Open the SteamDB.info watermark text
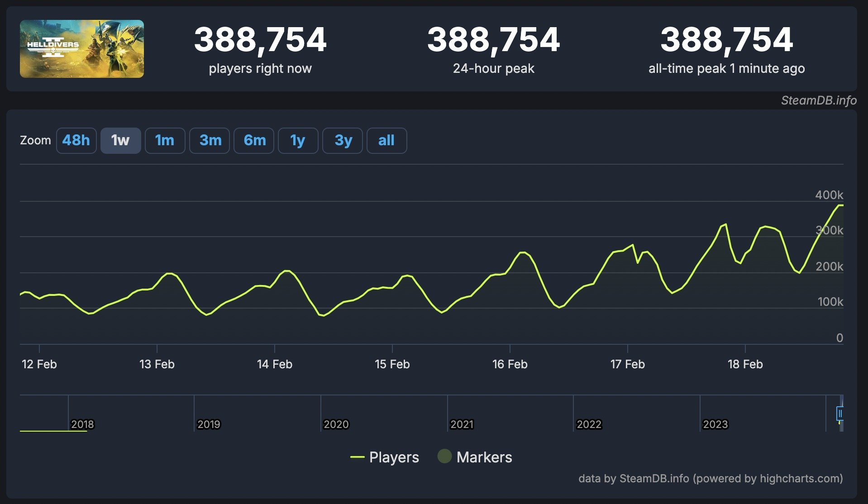Viewport: 868px width, 504px height. [818, 100]
